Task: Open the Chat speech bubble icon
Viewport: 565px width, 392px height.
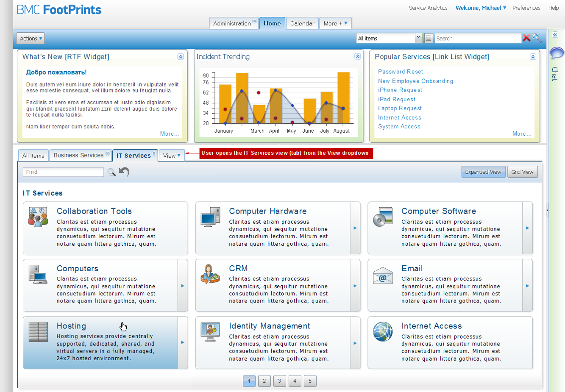Action: coord(556,53)
